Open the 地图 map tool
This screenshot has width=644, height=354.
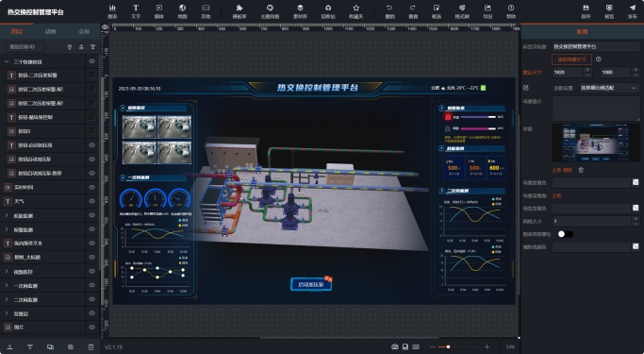(182, 11)
